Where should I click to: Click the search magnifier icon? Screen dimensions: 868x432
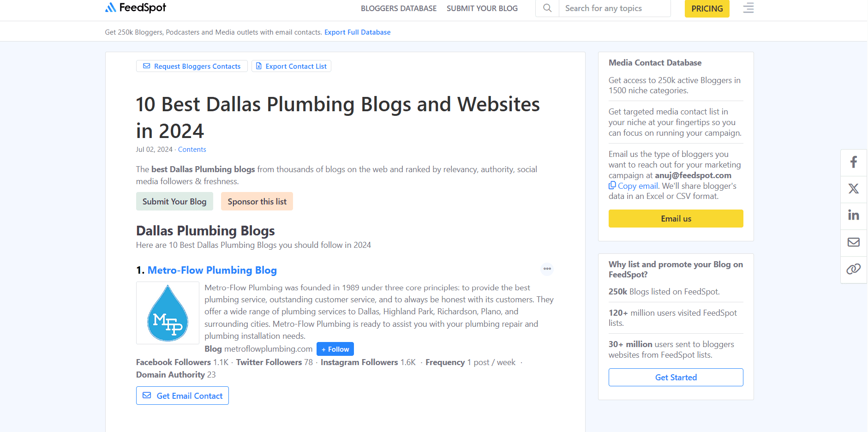click(547, 8)
